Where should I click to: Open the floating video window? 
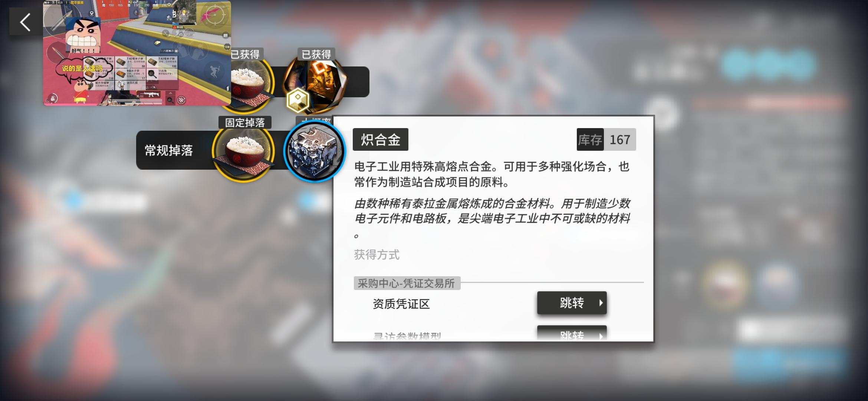click(137, 53)
